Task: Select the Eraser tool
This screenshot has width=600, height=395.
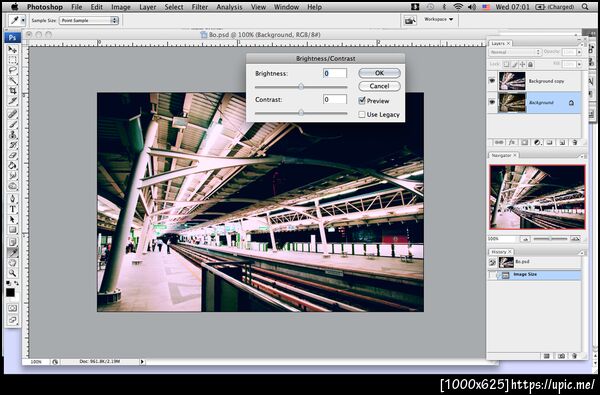Action: coord(12,155)
